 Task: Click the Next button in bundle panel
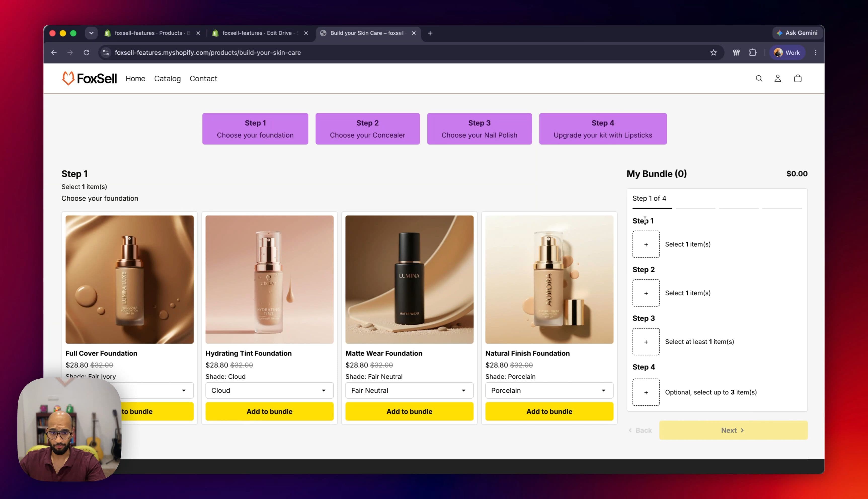(x=733, y=430)
